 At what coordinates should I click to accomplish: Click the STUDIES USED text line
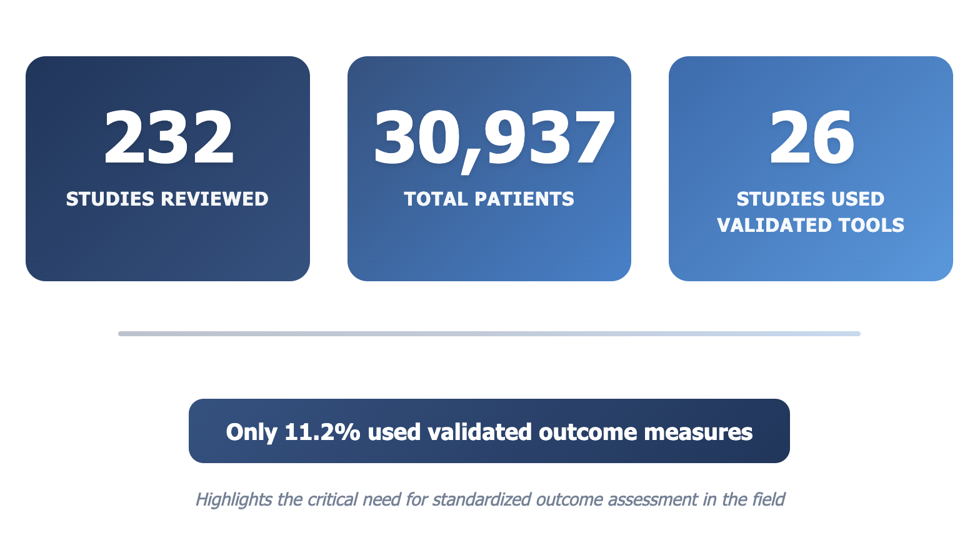point(811,199)
